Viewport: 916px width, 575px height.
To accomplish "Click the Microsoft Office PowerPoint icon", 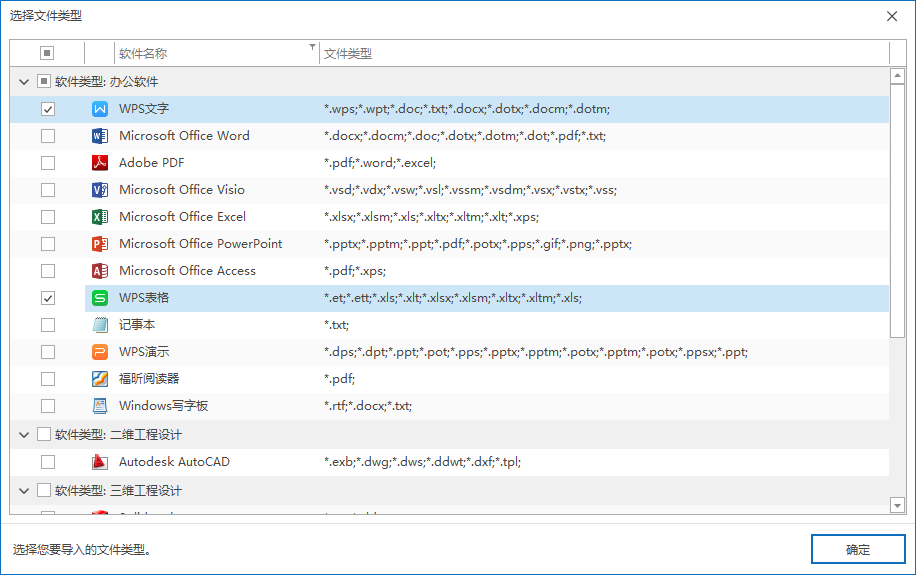I will pyautogui.click(x=100, y=244).
